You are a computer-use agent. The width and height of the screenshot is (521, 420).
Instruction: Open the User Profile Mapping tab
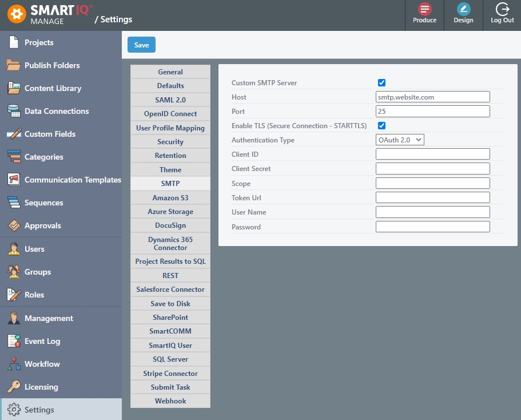coord(170,128)
